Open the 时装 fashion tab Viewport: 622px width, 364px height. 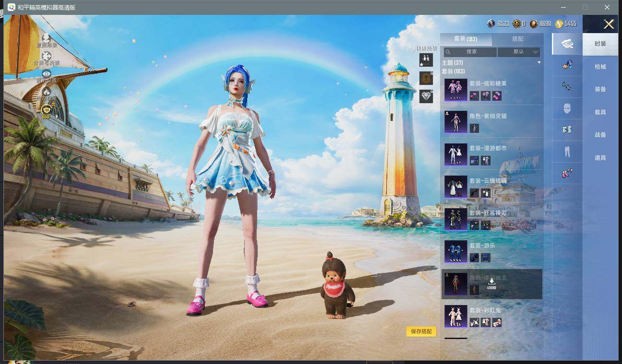tap(600, 44)
